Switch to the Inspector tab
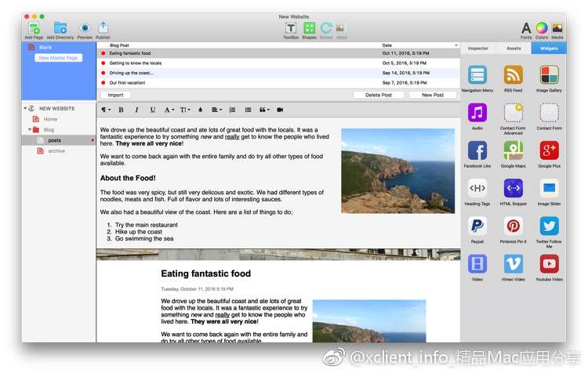 point(478,48)
